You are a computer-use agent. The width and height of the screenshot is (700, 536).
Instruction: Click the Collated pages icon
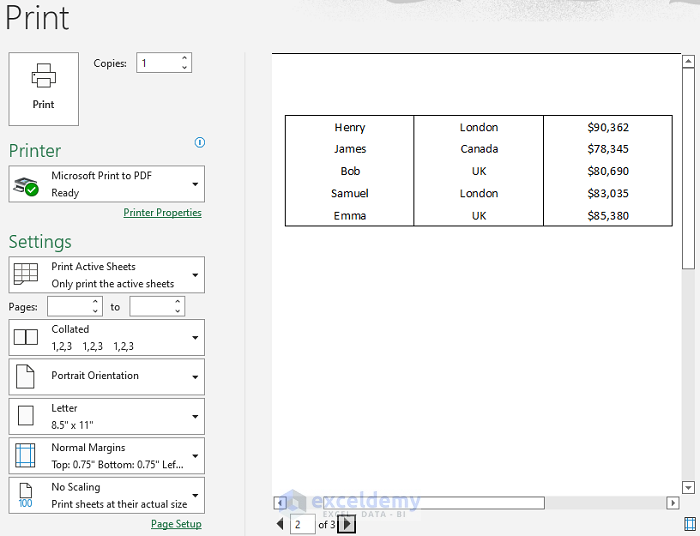tap(26, 337)
